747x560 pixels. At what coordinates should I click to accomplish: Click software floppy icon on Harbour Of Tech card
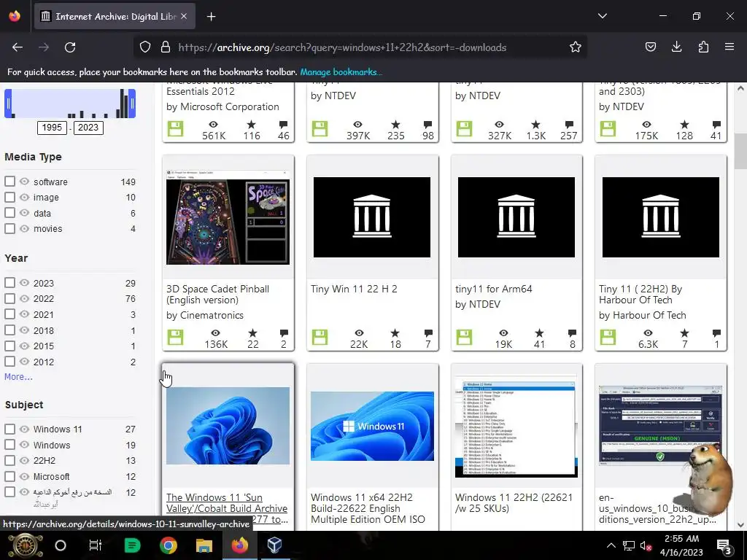608,337
